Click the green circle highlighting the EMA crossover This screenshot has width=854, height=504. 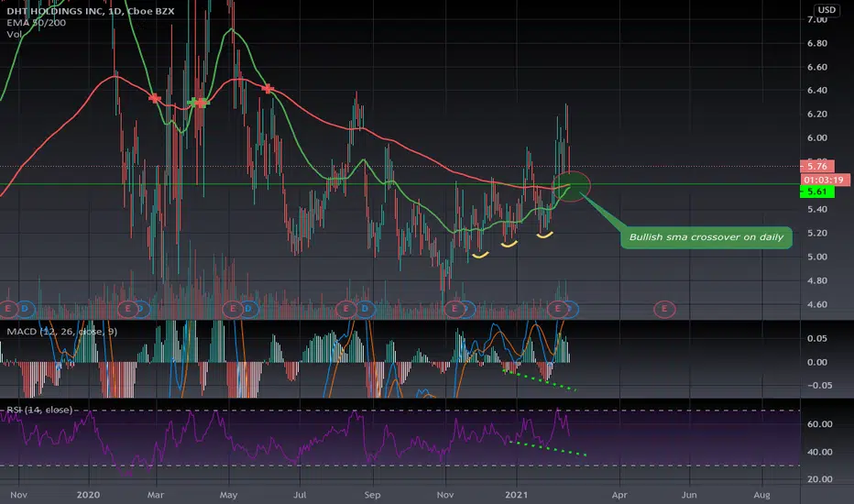point(572,186)
